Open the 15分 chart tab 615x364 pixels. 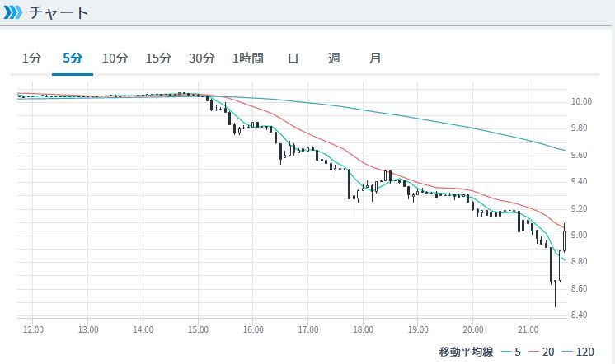point(158,58)
